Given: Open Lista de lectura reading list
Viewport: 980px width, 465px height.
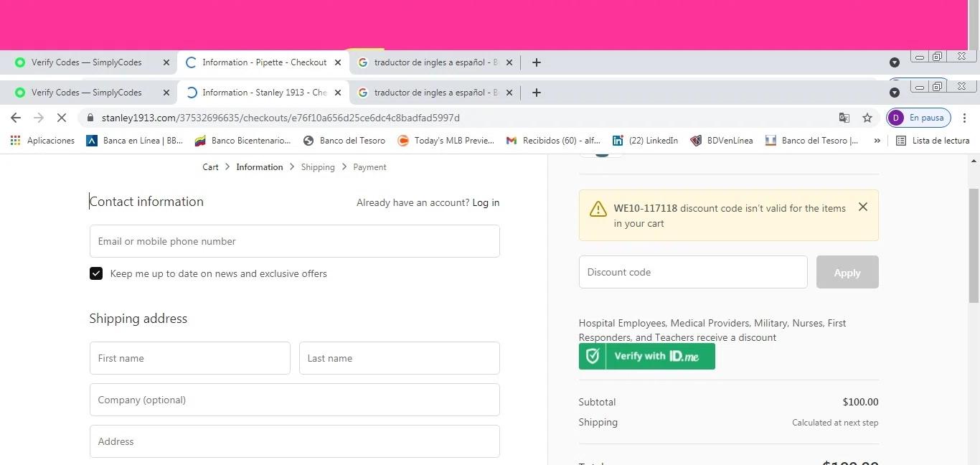Looking at the screenshot, I should tap(933, 141).
